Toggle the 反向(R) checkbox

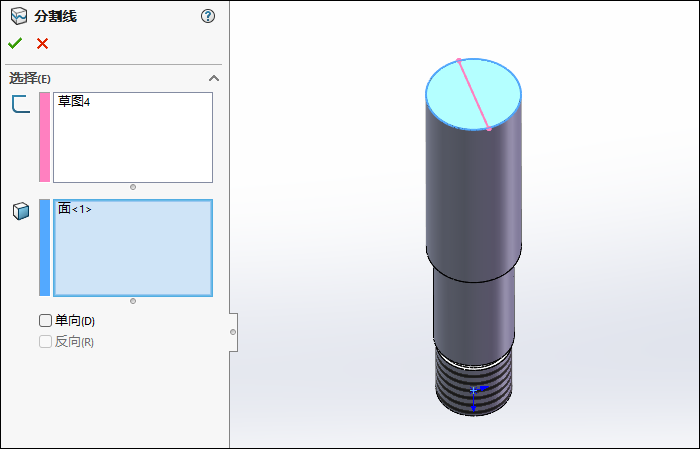(x=45, y=342)
